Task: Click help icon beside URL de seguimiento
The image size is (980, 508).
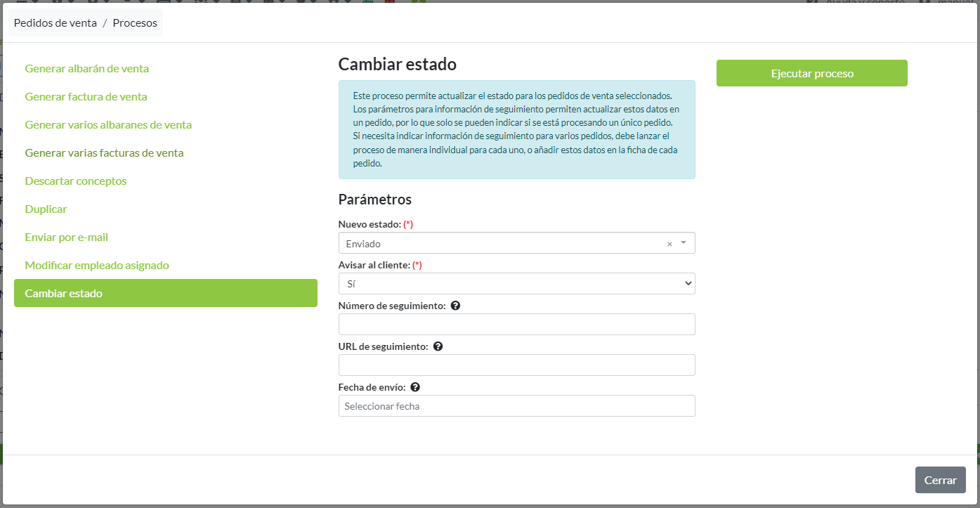Action: (x=438, y=346)
